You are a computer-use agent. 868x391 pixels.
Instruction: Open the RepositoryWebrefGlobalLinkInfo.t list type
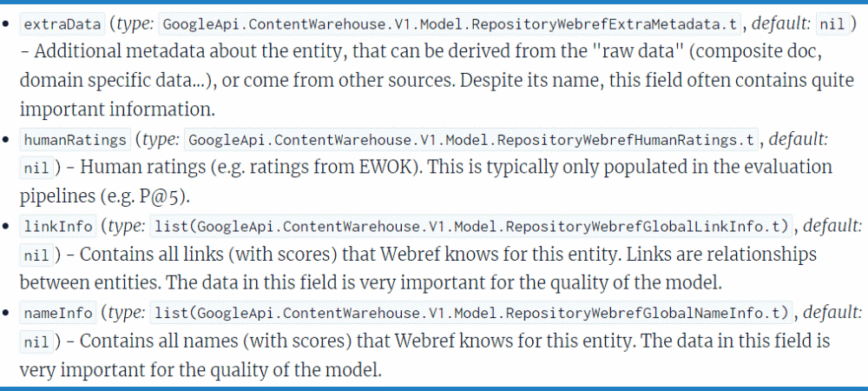473,227
